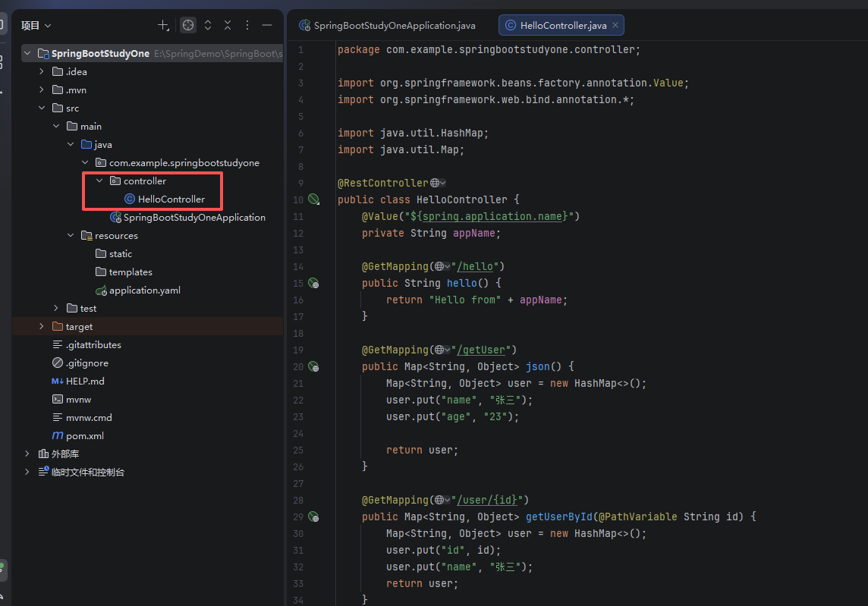Open globe dropdown next to @RestController

(438, 184)
